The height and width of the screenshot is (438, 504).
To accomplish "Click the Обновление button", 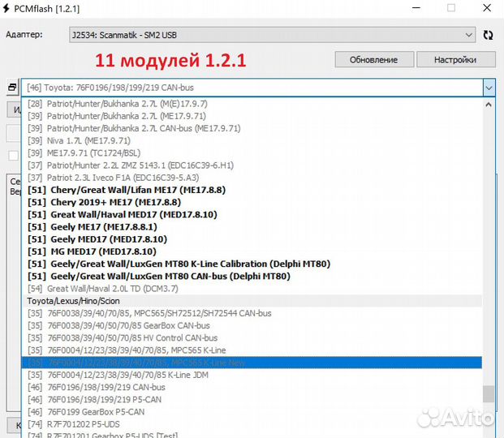I will tap(374, 60).
